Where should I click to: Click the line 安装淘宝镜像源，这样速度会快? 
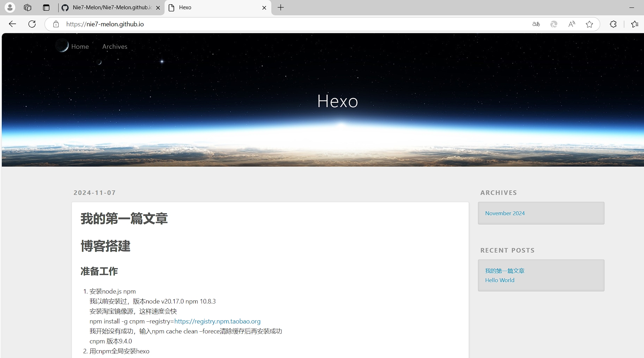[x=133, y=311]
